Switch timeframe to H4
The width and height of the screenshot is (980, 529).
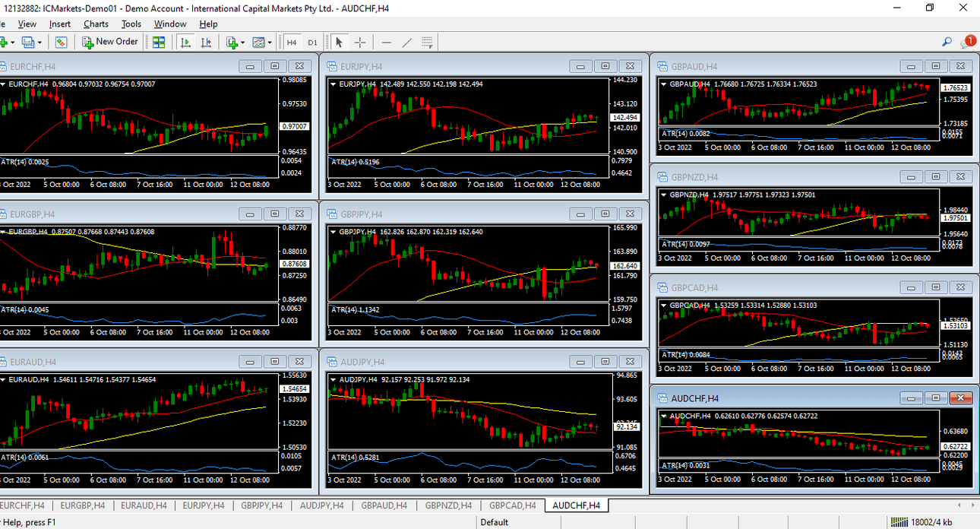pos(292,42)
